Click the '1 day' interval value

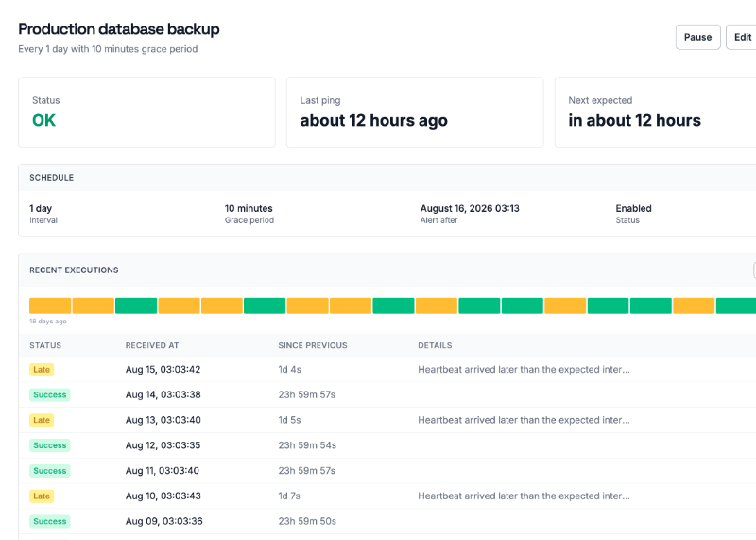point(41,208)
